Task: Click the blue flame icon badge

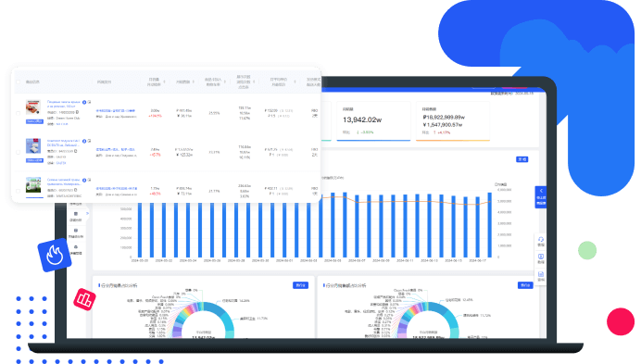Action: coord(55,255)
